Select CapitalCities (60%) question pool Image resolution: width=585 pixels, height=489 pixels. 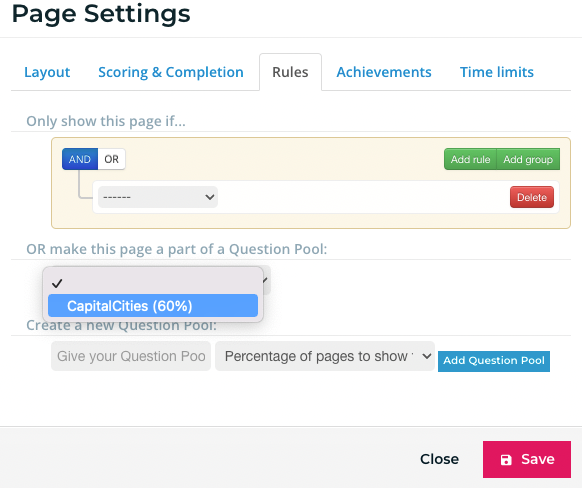point(153,305)
